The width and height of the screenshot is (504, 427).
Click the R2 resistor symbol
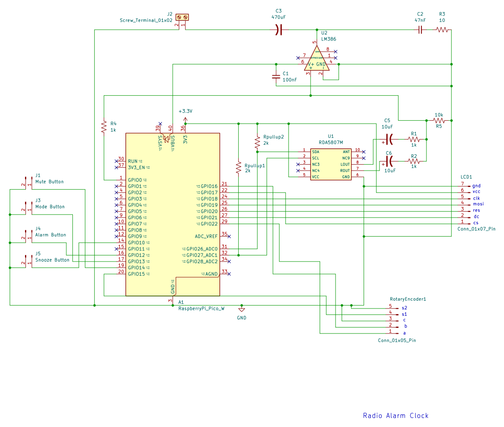(x=414, y=162)
